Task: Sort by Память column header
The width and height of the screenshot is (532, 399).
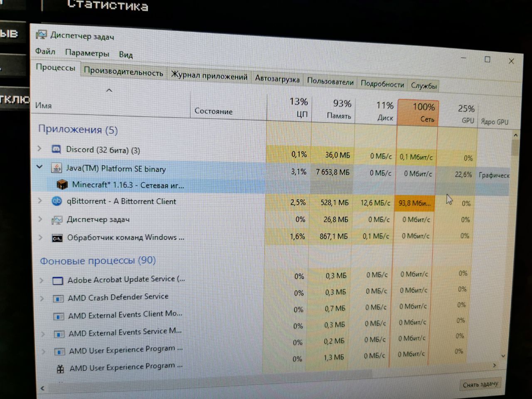Action: pos(333,110)
